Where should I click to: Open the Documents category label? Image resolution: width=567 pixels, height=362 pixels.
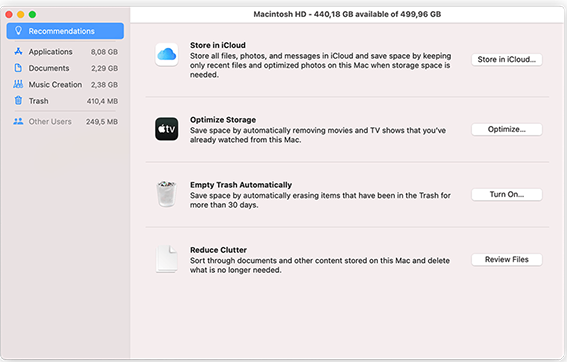coord(49,68)
